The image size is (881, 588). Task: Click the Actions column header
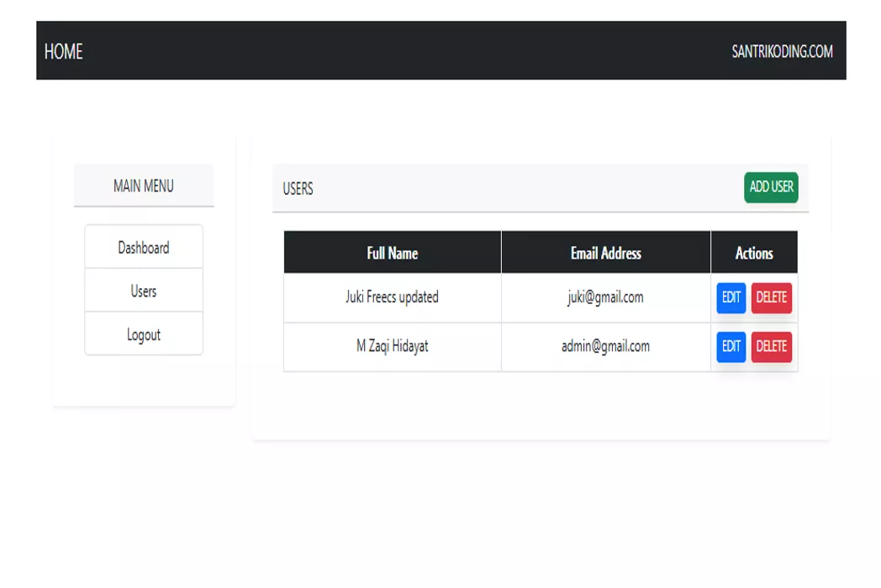click(x=754, y=252)
